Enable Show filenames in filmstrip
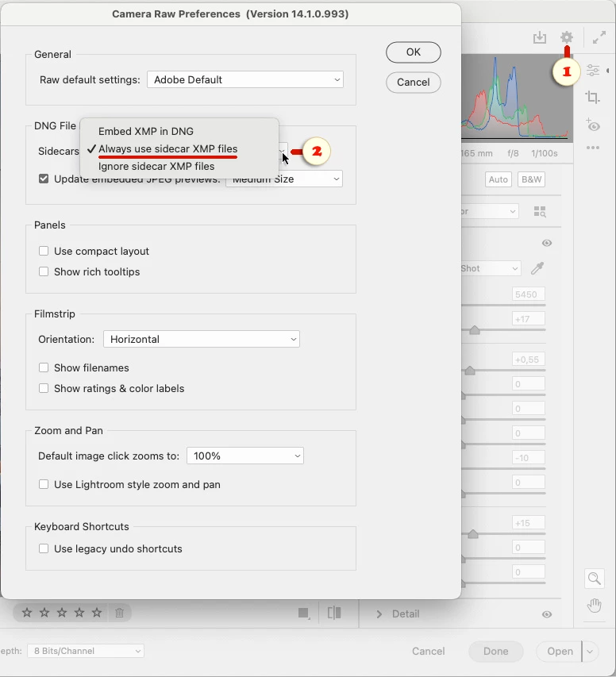The height and width of the screenshot is (677, 616). coord(44,367)
